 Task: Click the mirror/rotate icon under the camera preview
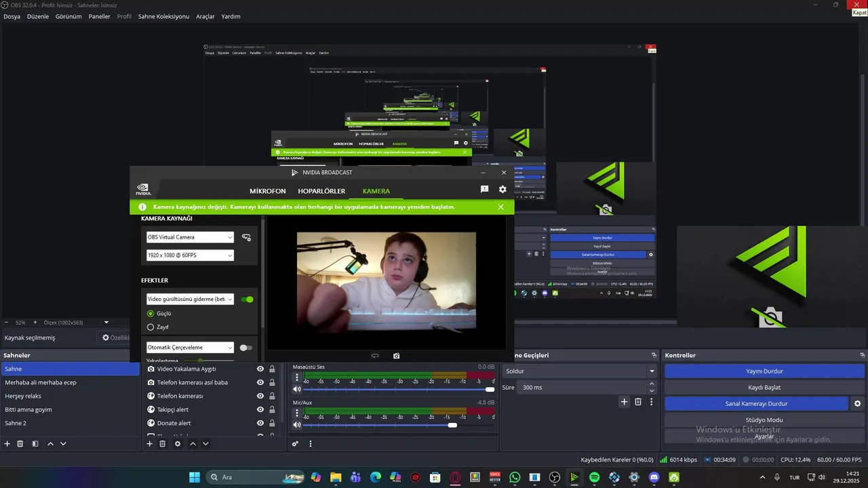[375, 356]
